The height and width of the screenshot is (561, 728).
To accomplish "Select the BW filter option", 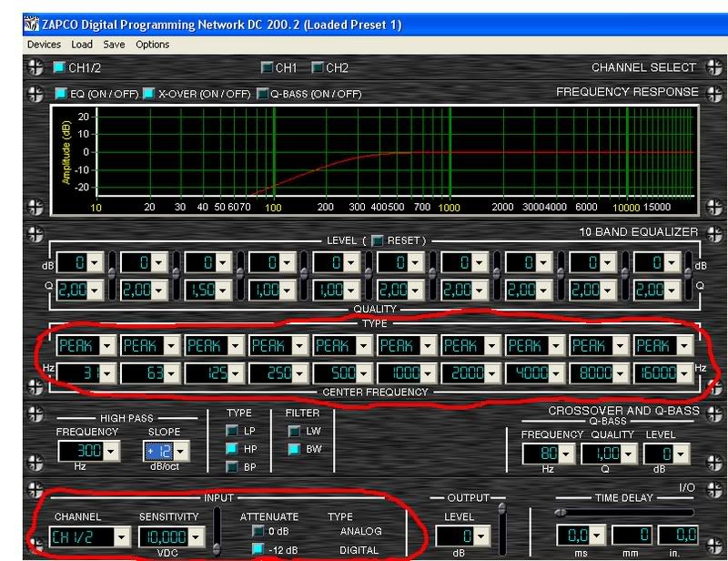I will 294,449.
